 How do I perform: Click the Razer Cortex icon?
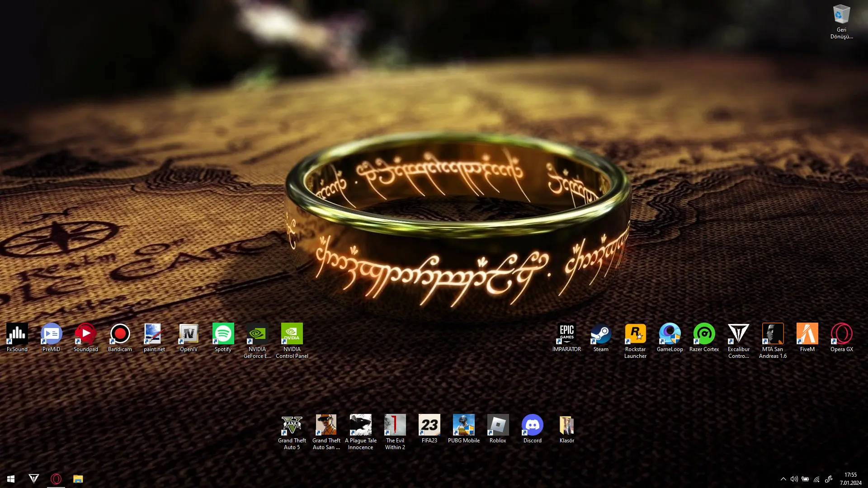point(704,338)
